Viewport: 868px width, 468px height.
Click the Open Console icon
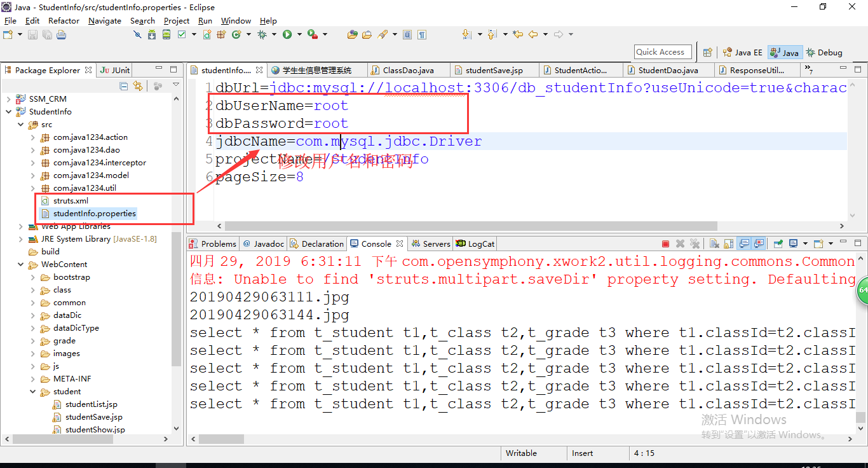click(x=818, y=244)
